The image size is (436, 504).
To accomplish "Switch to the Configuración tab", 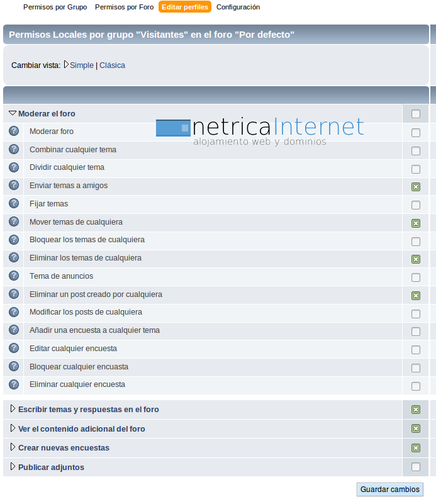I will [x=238, y=7].
